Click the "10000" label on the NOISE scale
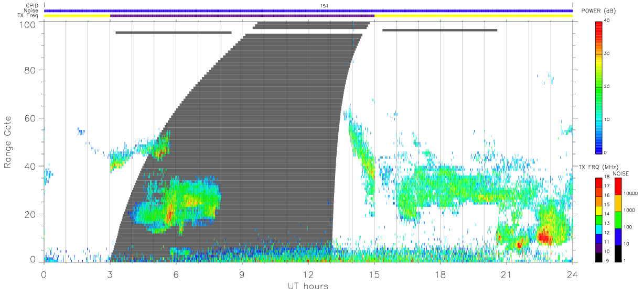The width and height of the screenshot is (644, 297). [x=631, y=193]
